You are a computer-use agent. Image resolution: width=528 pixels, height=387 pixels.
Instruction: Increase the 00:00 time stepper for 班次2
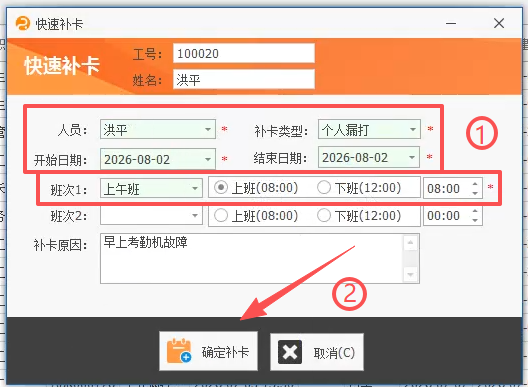click(x=475, y=211)
